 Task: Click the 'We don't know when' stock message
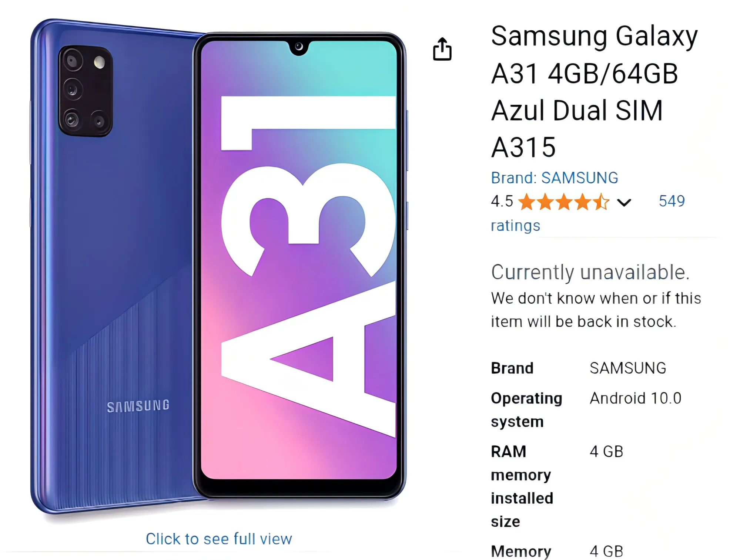click(596, 310)
